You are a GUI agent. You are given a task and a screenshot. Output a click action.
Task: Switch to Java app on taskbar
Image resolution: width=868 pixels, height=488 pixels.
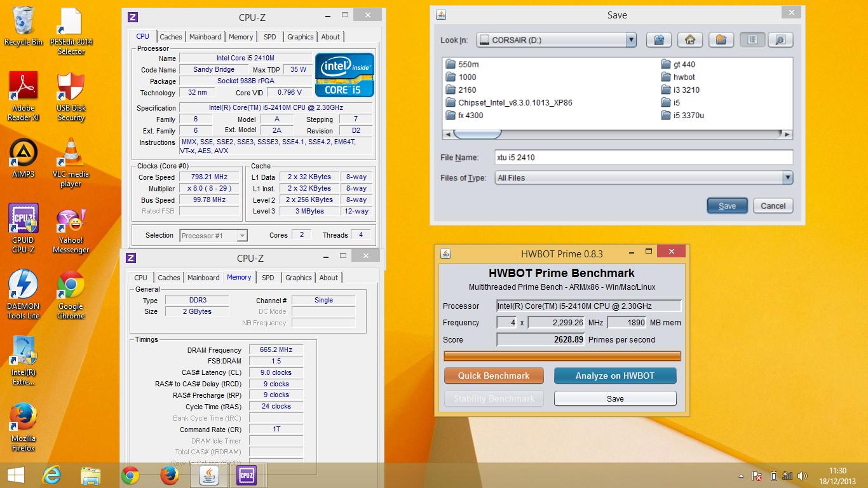pos(209,475)
